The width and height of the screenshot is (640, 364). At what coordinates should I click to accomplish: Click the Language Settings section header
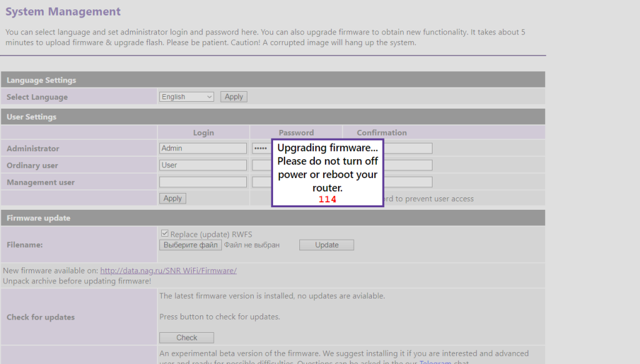272,80
